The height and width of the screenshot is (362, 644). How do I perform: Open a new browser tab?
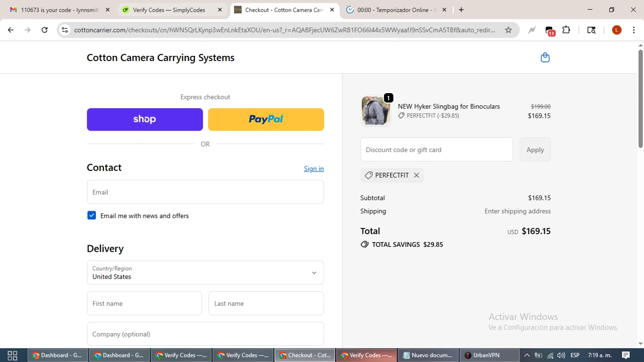(x=461, y=10)
